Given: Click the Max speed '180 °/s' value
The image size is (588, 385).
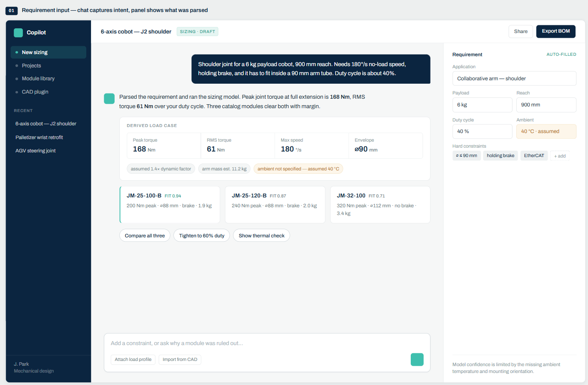Looking at the screenshot, I should pos(291,149).
